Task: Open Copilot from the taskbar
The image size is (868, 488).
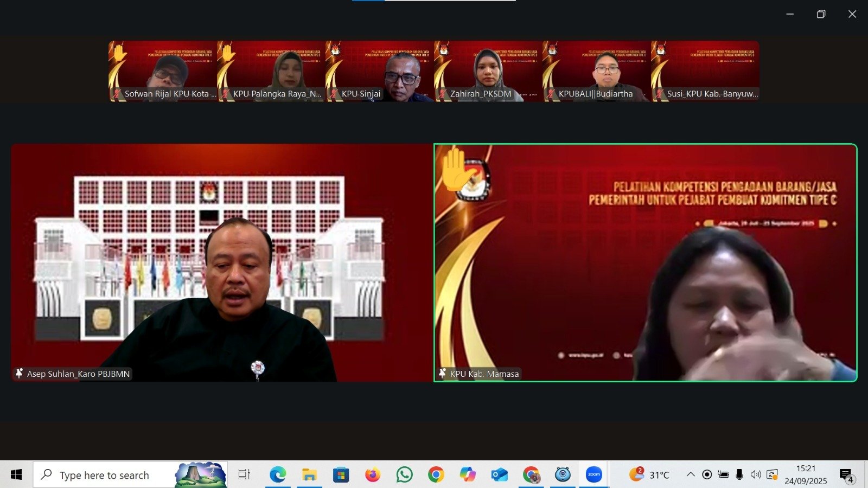Action: point(467,475)
